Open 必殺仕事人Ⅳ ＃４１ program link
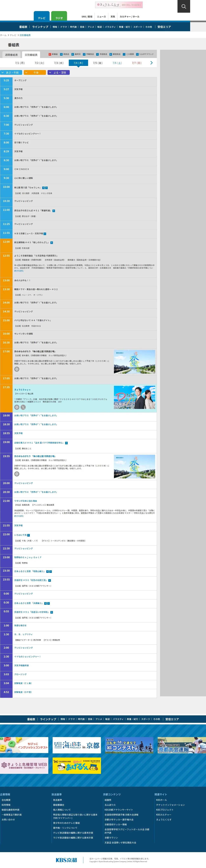Screen dimensions: 206x868 coord(39,443)
